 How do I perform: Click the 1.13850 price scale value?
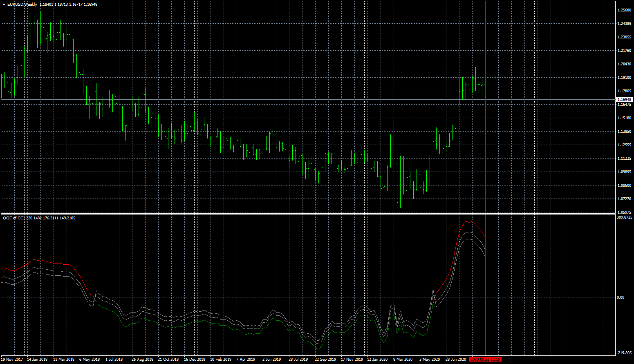624,132
